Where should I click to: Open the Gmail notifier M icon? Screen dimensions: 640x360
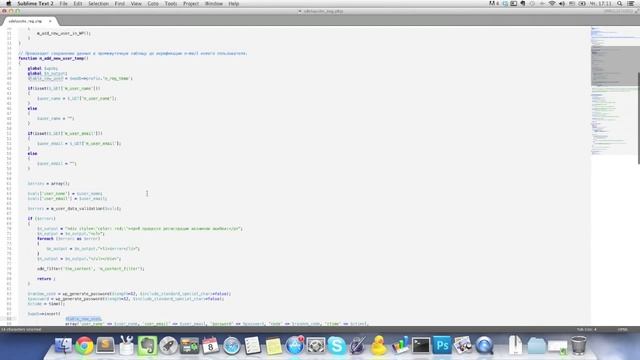click(x=493, y=4)
